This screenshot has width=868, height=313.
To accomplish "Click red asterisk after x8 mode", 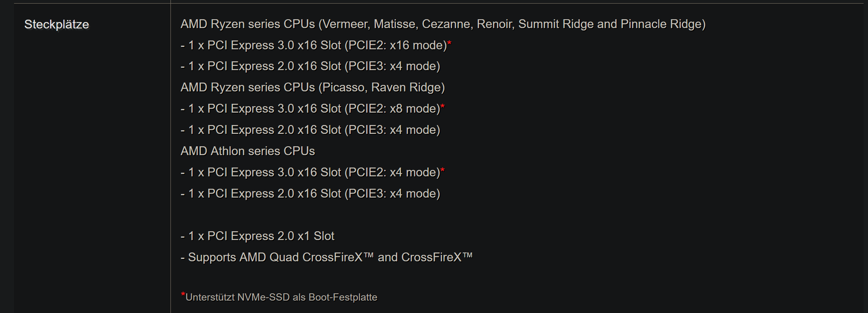I will (x=442, y=106).
